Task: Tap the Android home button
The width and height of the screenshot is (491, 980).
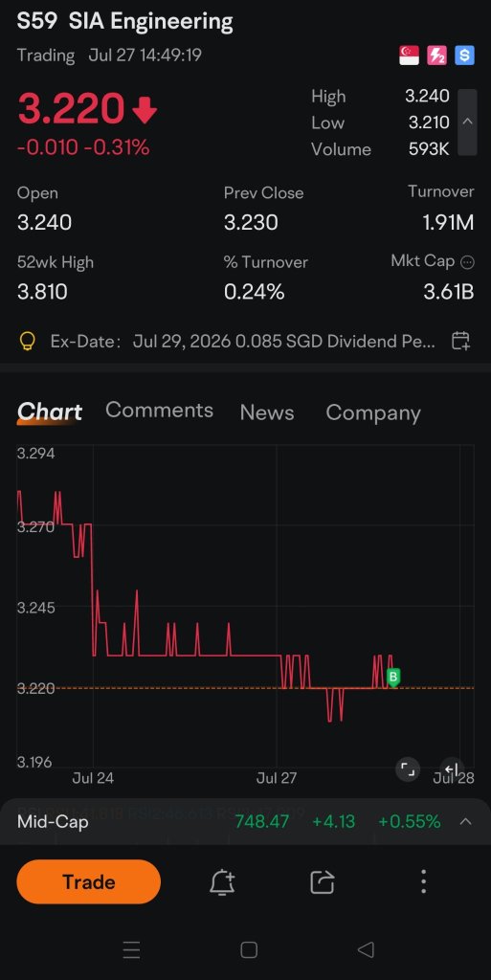Action: 249,950
